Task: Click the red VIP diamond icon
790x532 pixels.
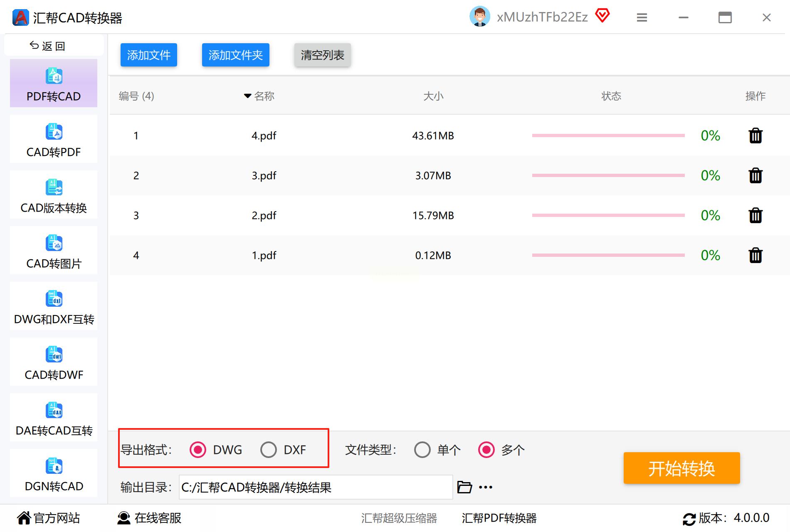Action: (x=602, y=16)
